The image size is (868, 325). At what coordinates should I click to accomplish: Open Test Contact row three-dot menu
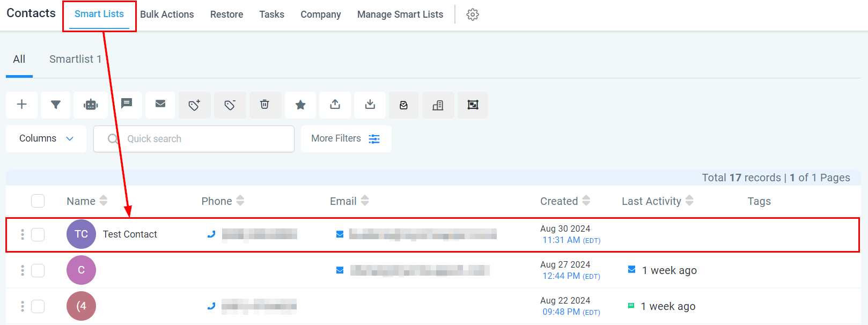(x=23, y=234)
